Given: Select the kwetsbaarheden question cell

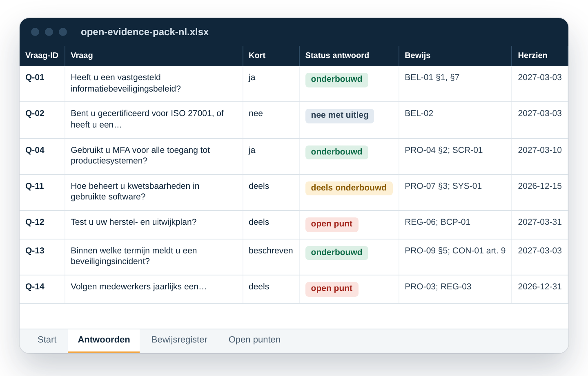Looking at the screenshot, I should tap(154, 192).
